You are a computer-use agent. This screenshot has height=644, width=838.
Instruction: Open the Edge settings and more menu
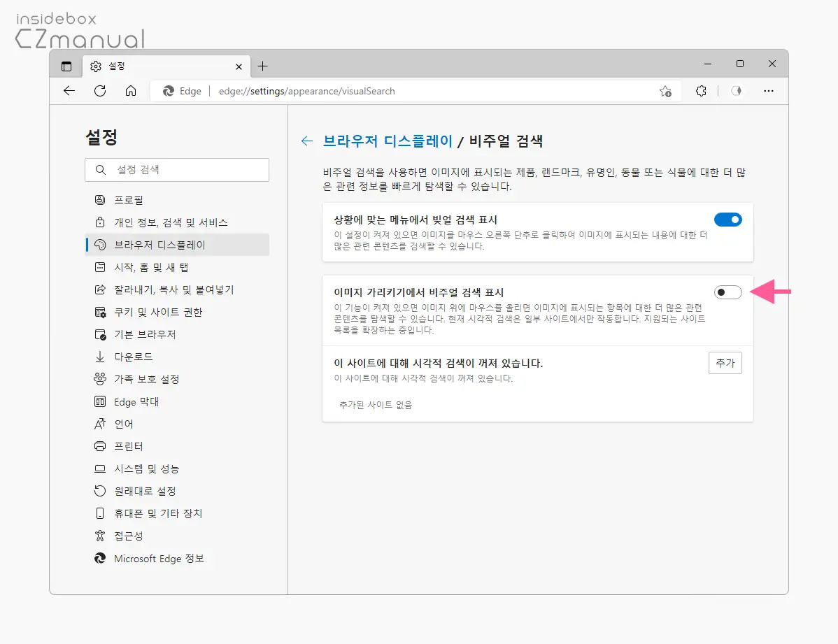(x=769, y=91)
